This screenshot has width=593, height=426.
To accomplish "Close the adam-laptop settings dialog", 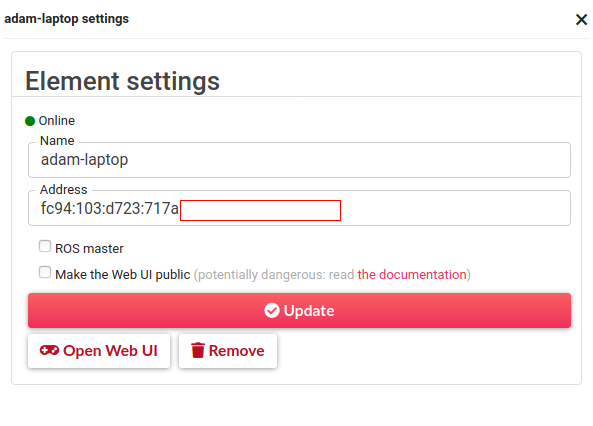I will (x=581, y=19).
